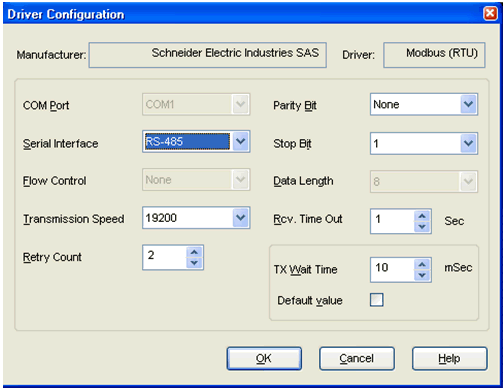Increase Retry Count with up arrow
503x389 pixels.
194,252
